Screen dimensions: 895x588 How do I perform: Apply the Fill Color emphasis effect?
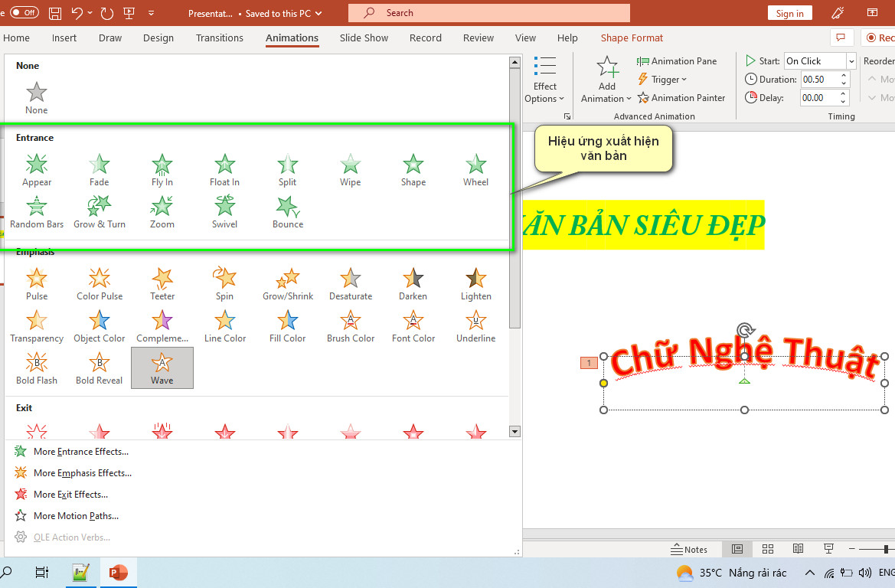[288, 327]
